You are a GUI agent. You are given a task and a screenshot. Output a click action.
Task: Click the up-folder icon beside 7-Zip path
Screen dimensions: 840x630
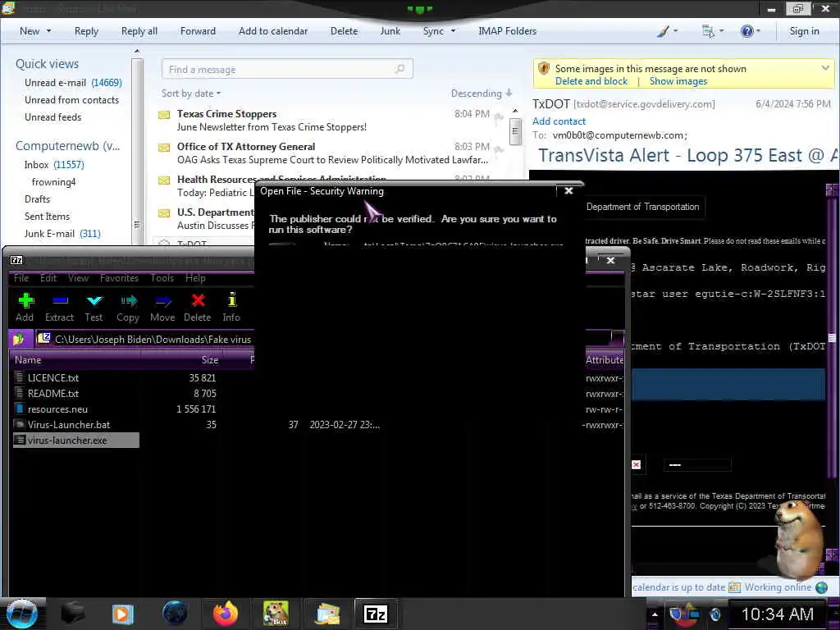coord(19,339)
